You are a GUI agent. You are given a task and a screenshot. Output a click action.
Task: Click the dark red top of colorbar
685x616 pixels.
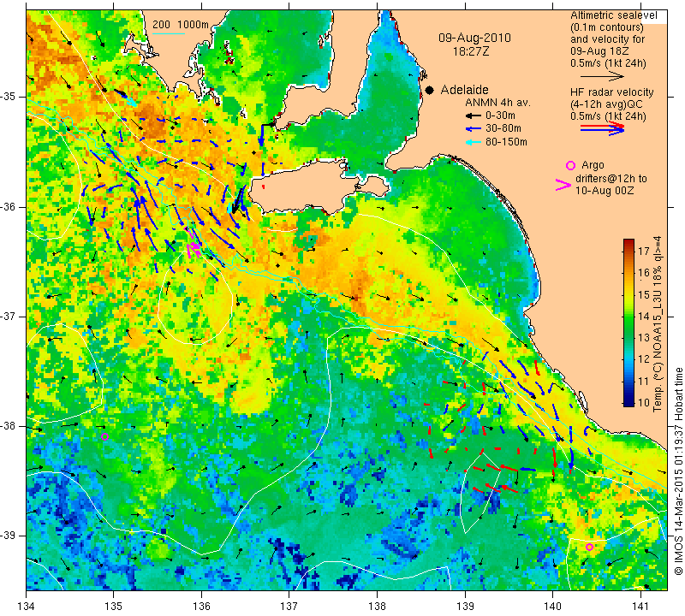click(x=628, y=241)
